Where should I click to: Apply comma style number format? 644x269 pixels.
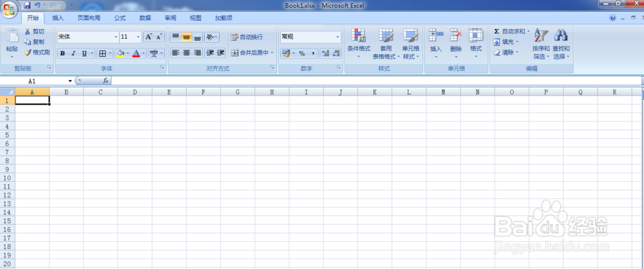tap(312, 53)
